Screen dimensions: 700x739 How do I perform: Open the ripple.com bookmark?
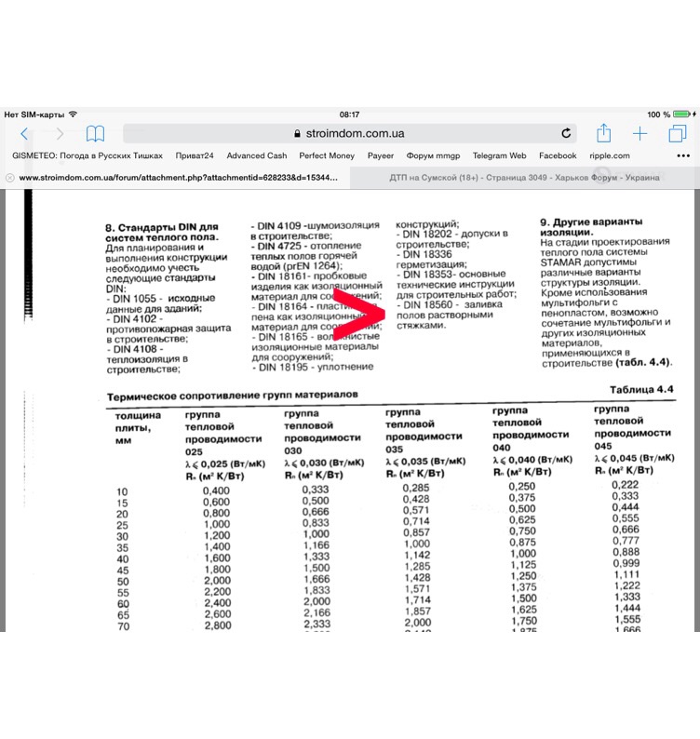[609, 155]
